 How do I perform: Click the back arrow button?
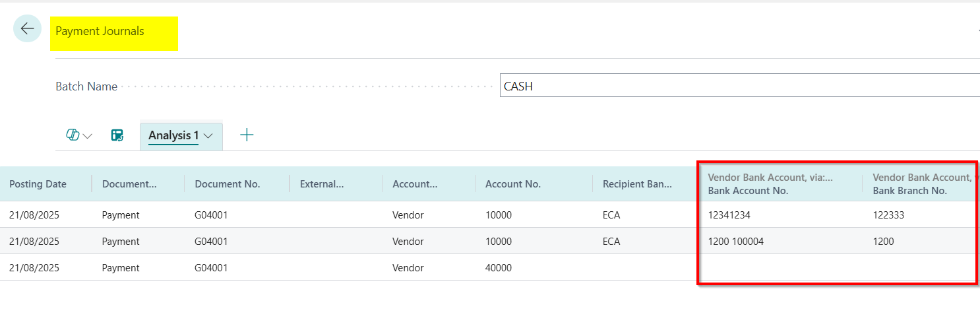point(27,28)
